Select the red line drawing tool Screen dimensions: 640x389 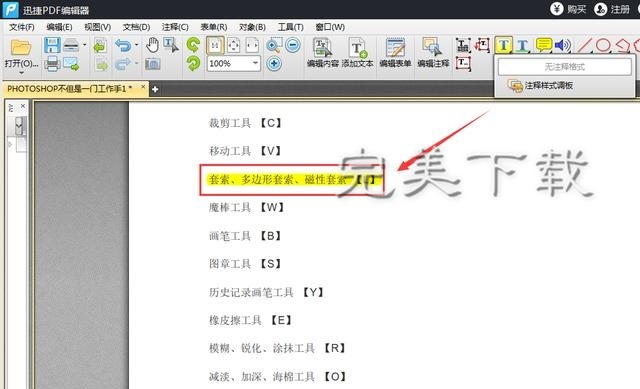(x=584, y=45)
